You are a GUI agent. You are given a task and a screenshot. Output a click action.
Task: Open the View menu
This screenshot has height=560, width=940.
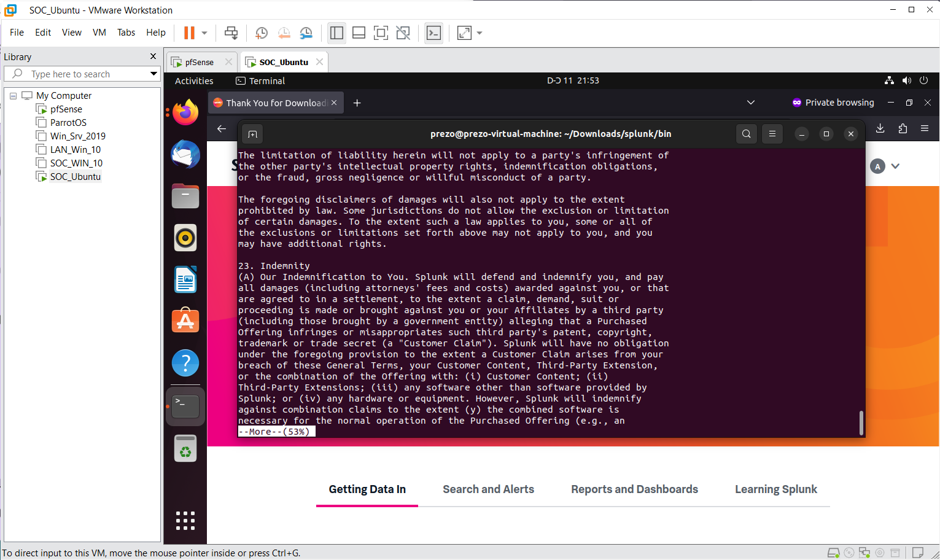72,33
